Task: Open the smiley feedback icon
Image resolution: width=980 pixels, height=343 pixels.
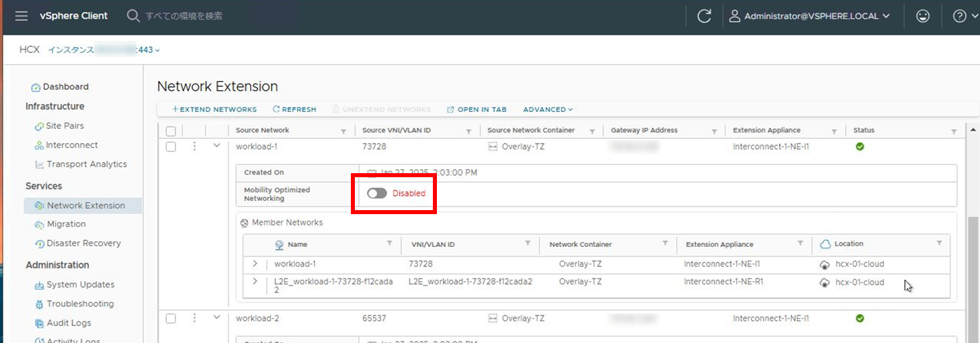Action: click(923, 16)
